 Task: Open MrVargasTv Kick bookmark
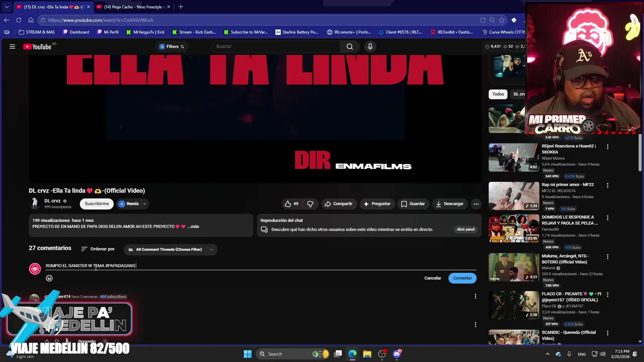point(145,32)
